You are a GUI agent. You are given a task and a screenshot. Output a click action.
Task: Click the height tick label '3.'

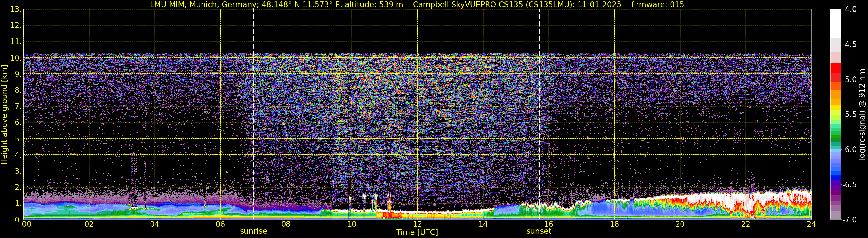pos(18,171)
